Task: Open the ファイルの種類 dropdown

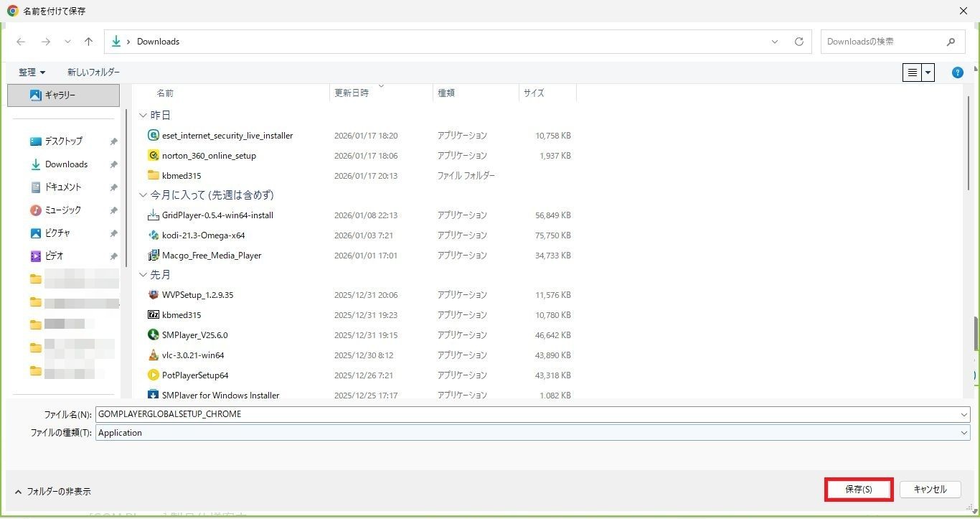Action: click(963, 433)
